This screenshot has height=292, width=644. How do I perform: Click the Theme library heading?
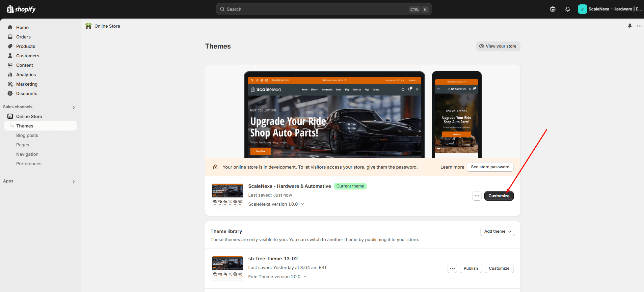(226, 231)
